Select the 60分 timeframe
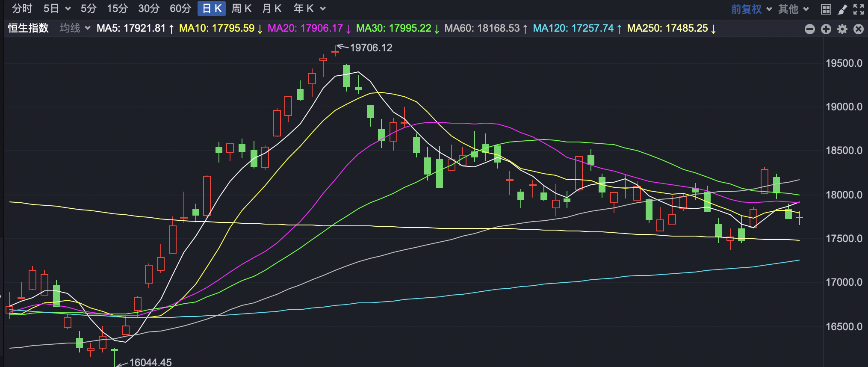868x367 pixels. [x=180, y=9]
